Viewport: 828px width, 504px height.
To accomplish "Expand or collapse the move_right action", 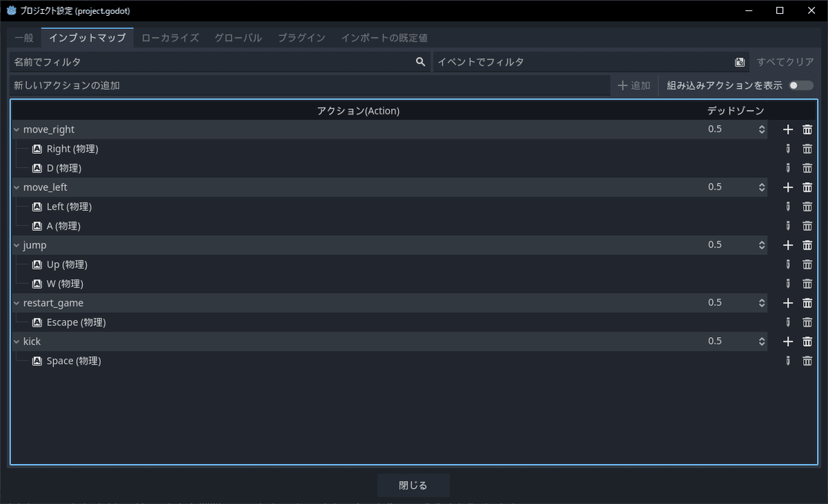I will 16,129.
